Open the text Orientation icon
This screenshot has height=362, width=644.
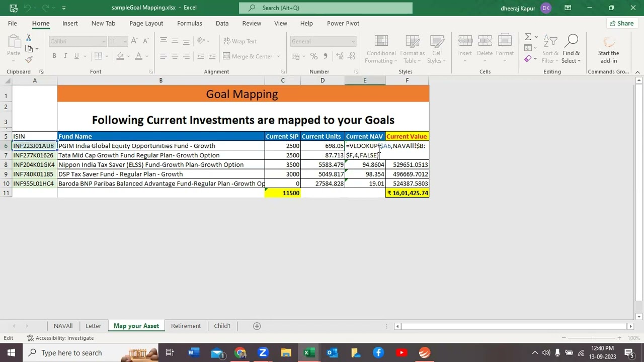pyautogui.click(x=201, y=41)
